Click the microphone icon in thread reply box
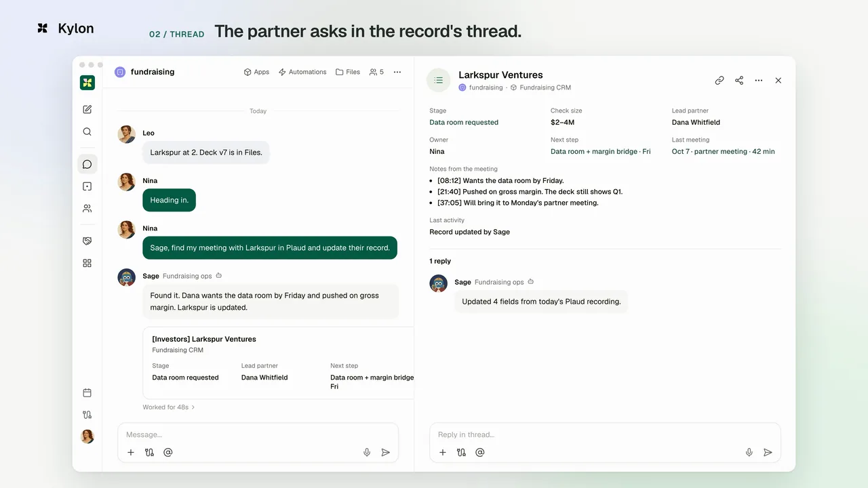The image size is (868, 488). pos(749,452)
